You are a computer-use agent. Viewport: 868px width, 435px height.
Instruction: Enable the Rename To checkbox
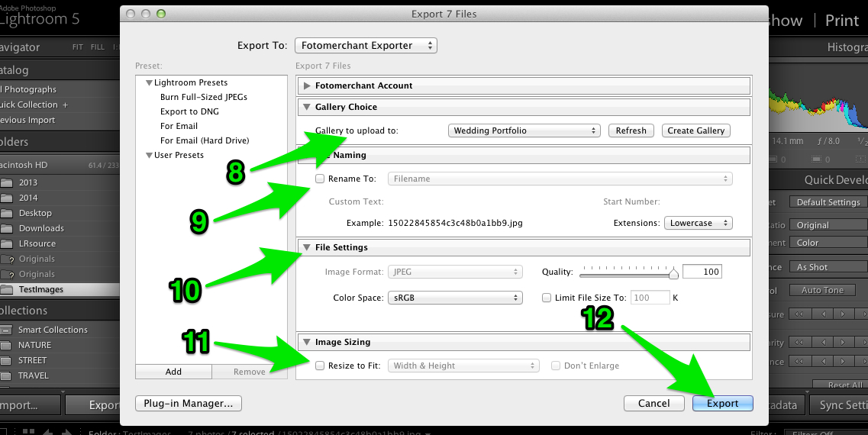pos(320,179)
